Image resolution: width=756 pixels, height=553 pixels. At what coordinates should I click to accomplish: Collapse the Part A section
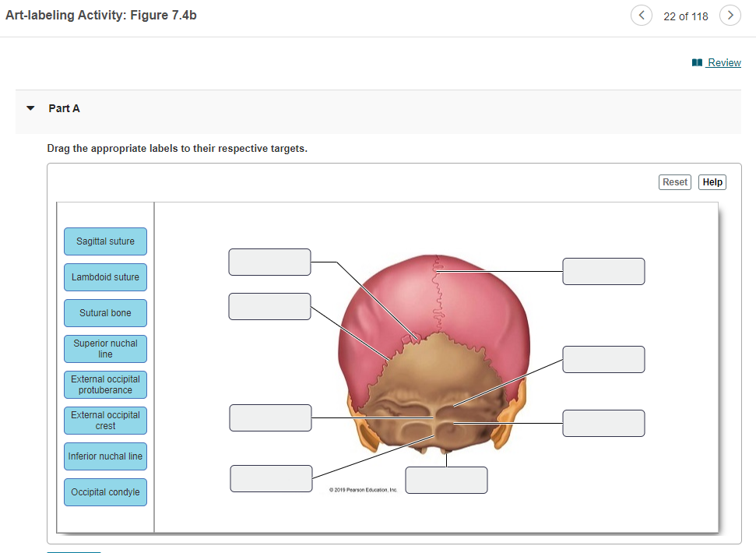(30, 108)
